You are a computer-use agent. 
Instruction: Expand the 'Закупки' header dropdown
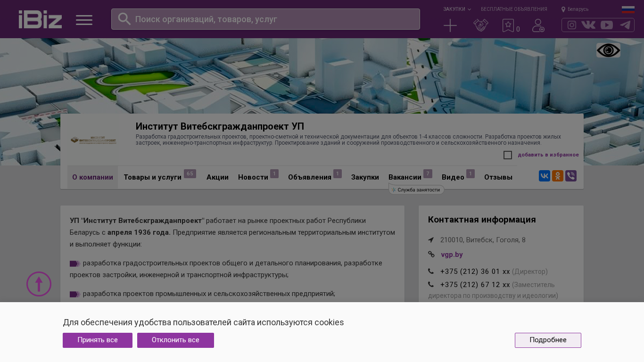(457, 9)
